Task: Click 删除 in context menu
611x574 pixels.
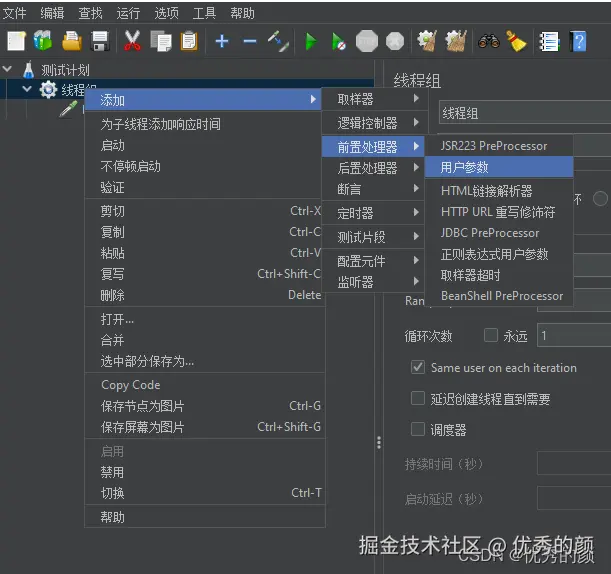Action: point(204,295)
